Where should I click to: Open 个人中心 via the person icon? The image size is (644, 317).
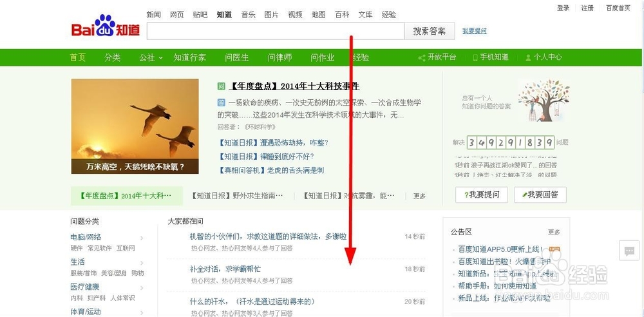(x=528, y=57)
